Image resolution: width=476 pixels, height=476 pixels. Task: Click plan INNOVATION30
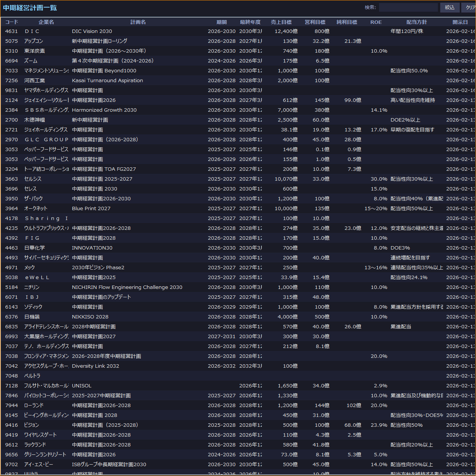92,248
